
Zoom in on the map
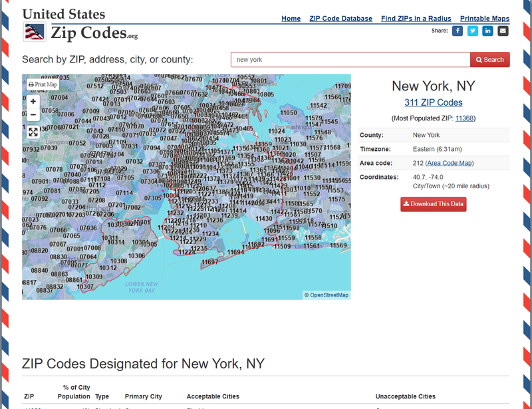coord(33,101)
